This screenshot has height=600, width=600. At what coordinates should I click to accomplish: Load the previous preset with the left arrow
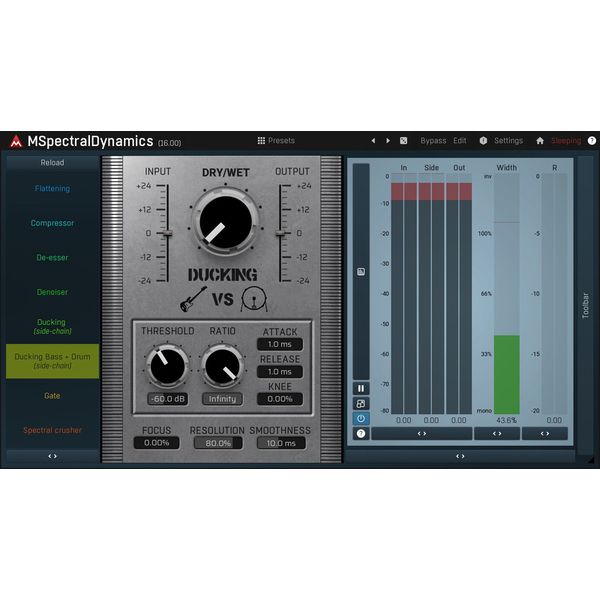tap(373, 140)
